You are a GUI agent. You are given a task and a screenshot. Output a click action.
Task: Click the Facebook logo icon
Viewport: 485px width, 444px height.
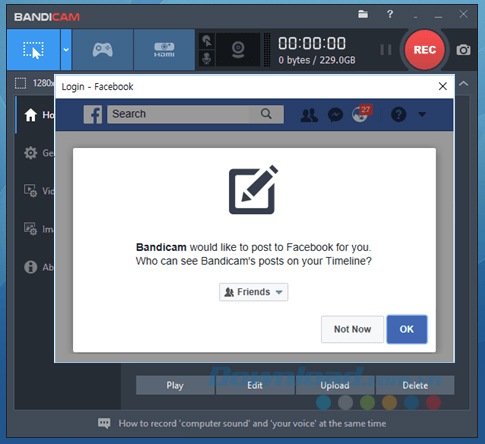93,114
